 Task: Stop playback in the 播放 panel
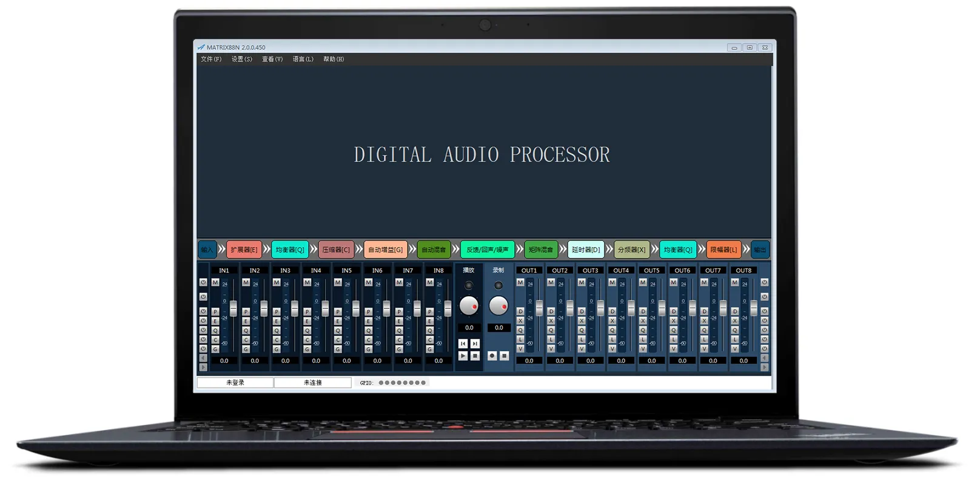click(475, 356)
